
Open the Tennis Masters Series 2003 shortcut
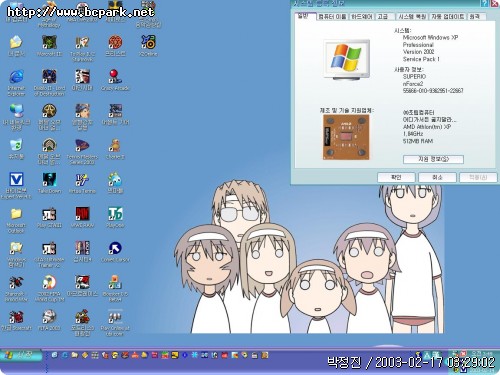pyautogui.click(x=82, y=146)
